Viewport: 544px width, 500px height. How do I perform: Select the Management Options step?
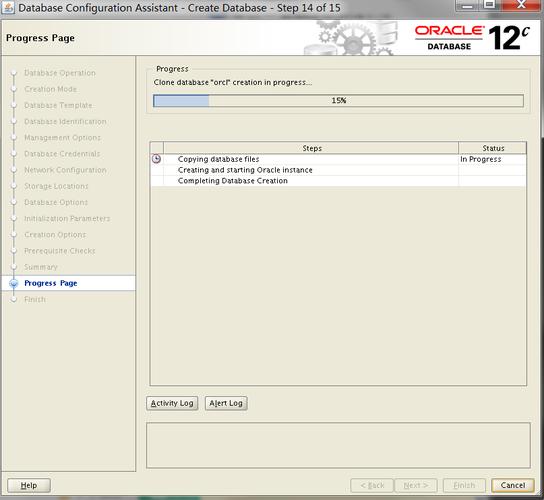click(62, 138)
